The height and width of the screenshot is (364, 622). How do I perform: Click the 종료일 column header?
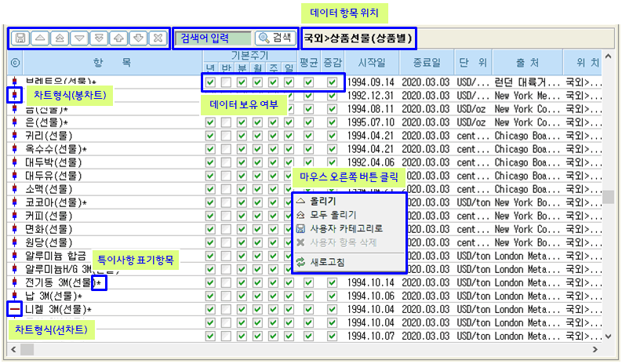click(x=427, y=63)
